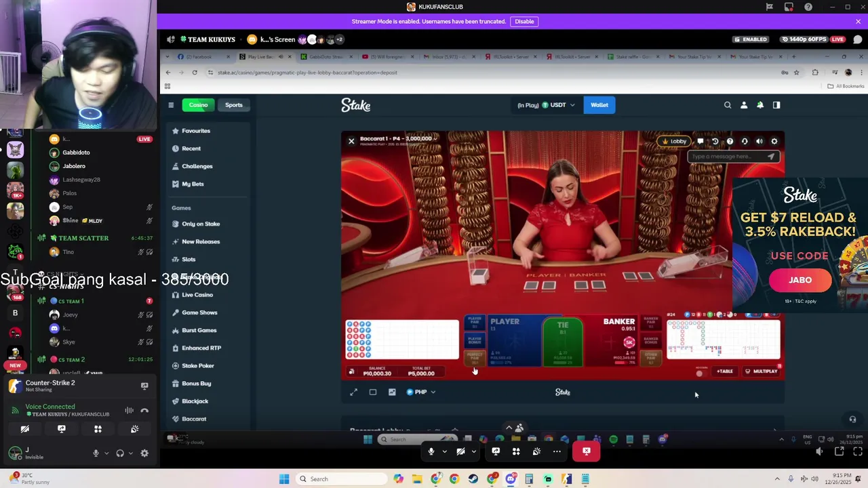
Task: Click the +TABLE button
Action: pos(725,371)
